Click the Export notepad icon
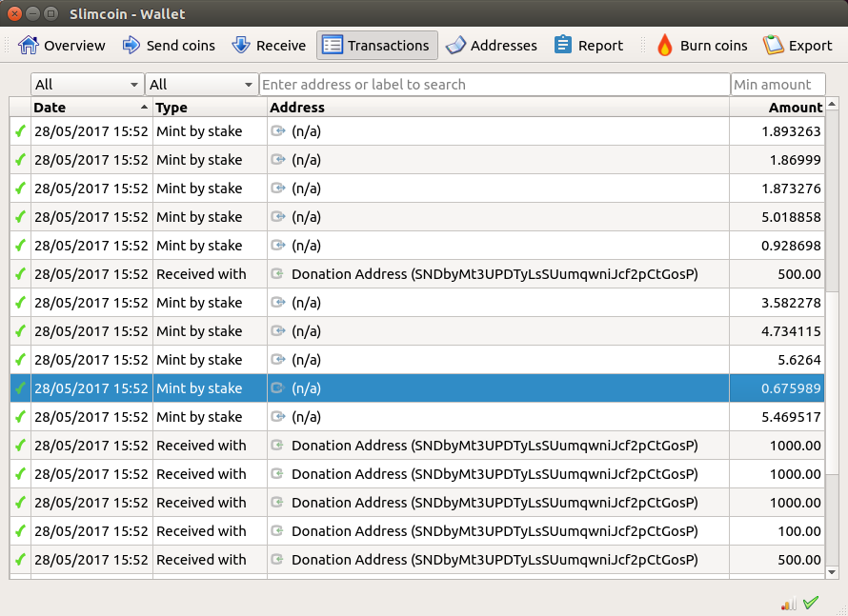Screen dimensions: 848x616 774,45
